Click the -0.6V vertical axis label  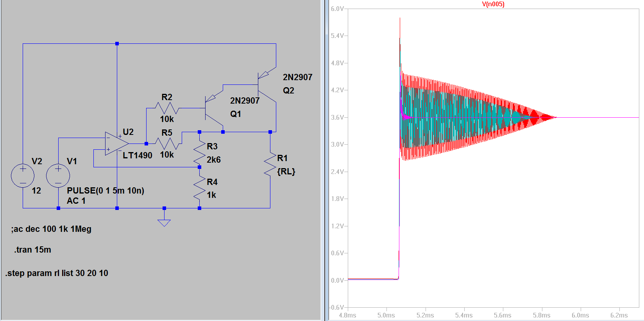click(336, 307)
